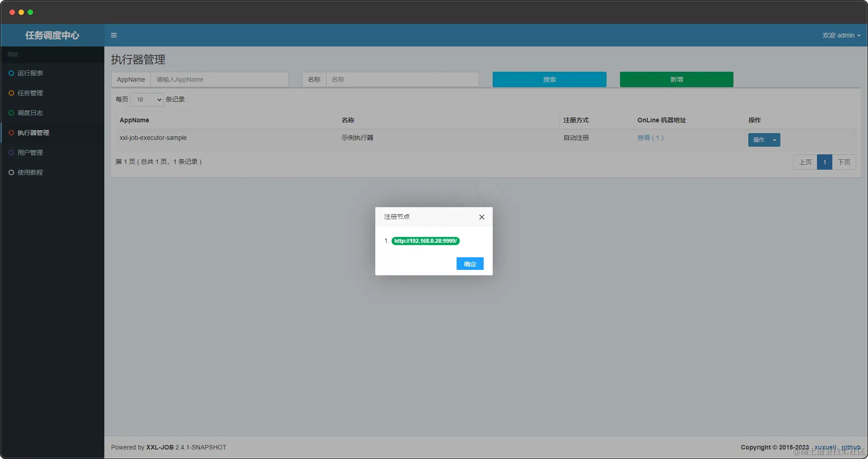Open the xuxueli footer link
Image resolution: width=868 pixels, height=459 pixels.
pos(825,447)
